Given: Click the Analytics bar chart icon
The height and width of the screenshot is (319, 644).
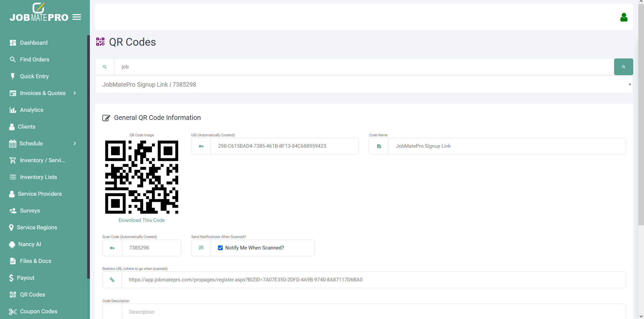Looking at the screenshot, I should click(x=13, y=110).
